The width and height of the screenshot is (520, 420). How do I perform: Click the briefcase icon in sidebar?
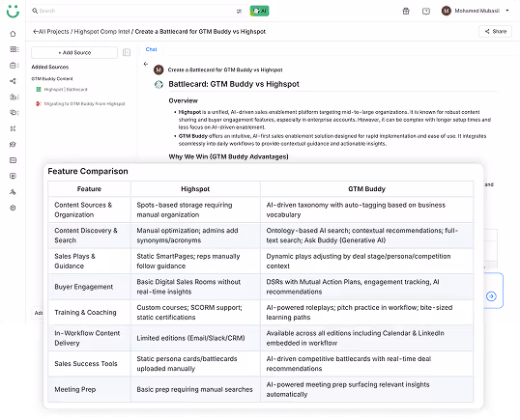coord(14,66)
